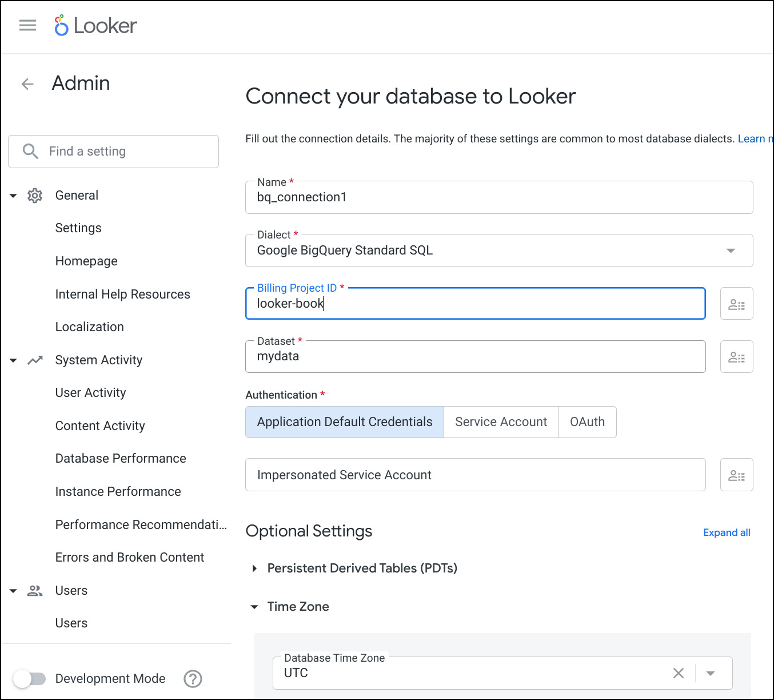Select Application Default Credentials authentication
The height and width of the screenshot is (700, 774).
345,422
